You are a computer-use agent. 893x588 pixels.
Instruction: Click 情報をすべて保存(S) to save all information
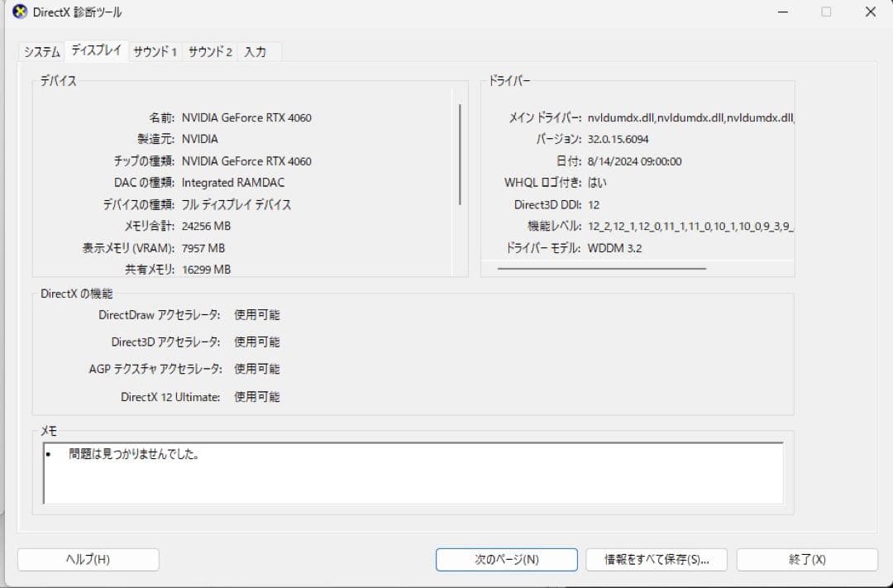click(x=655, y=560)
